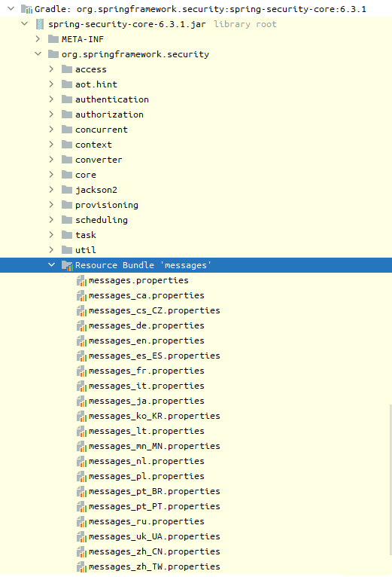Select messages_de.properties file
392x577 pixels.
pos(147,325)
